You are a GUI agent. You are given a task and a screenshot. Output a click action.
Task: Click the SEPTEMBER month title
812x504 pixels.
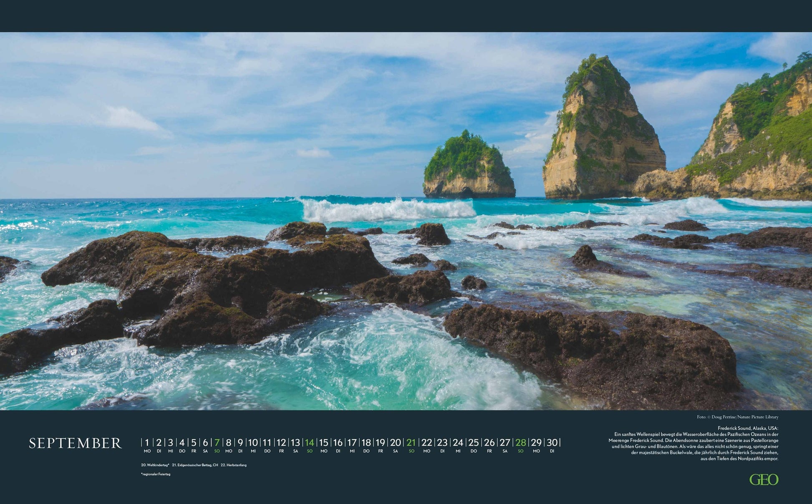(75, 443)
